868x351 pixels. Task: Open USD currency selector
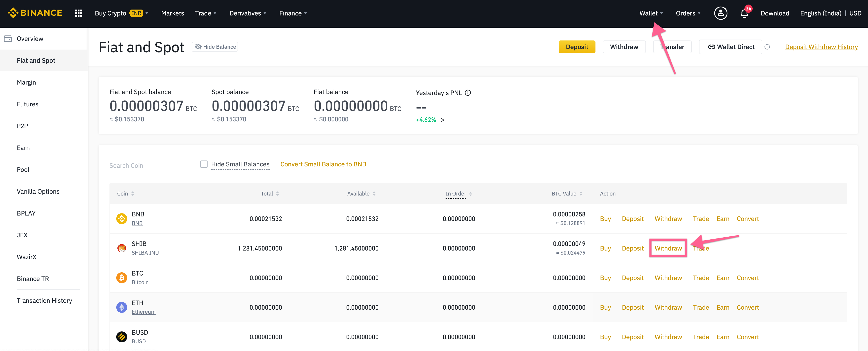pyautogui.click(x=855, y=13)
